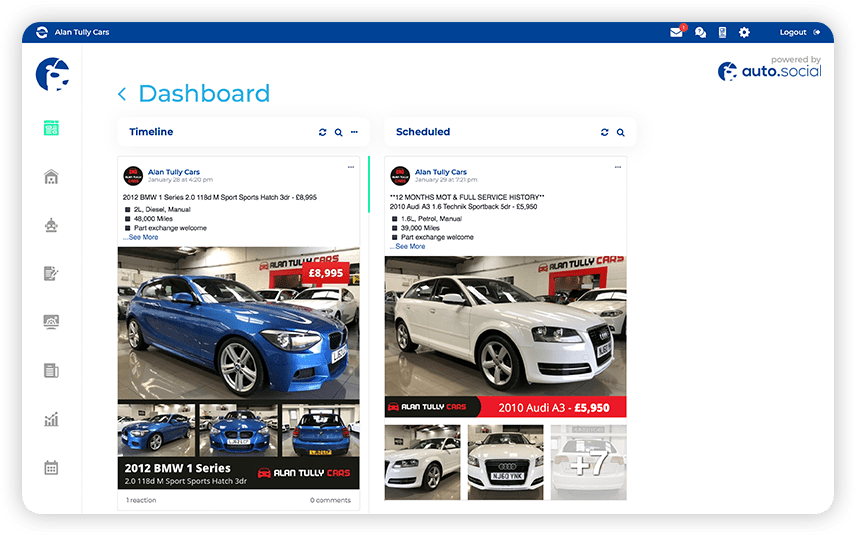The height and width of the screenshot is (536, 856).
Task: Search within the Timeline column
Action: point(338,132)
